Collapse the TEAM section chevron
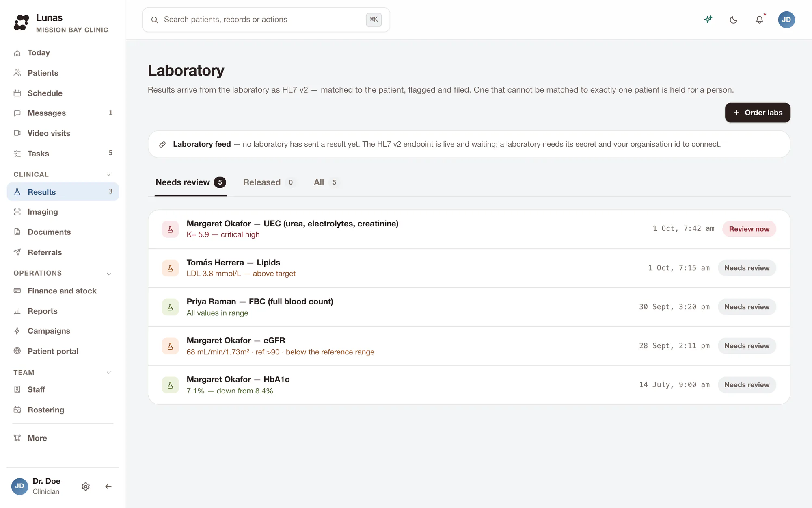Screen dimensions: 812x508 point(109,373)
